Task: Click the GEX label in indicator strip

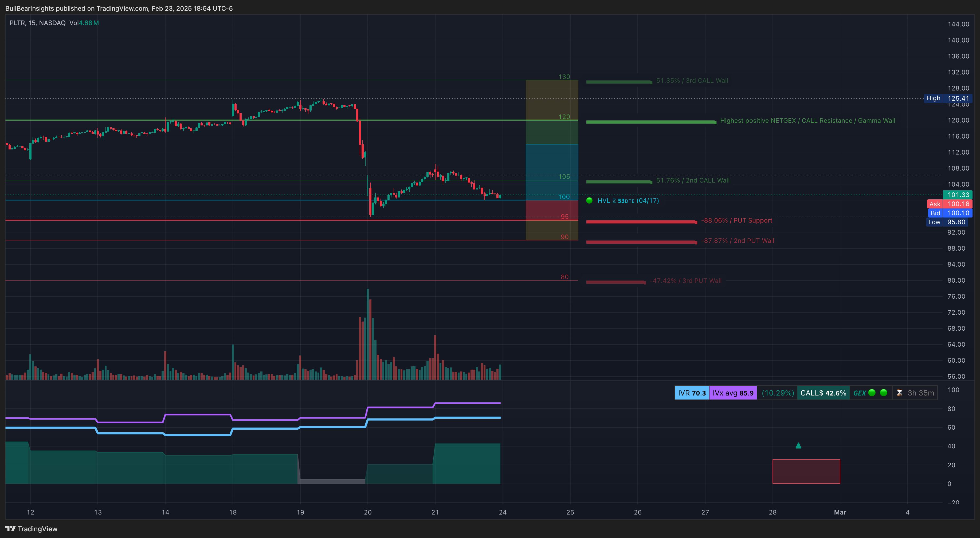Action: [x=859, y=393]
